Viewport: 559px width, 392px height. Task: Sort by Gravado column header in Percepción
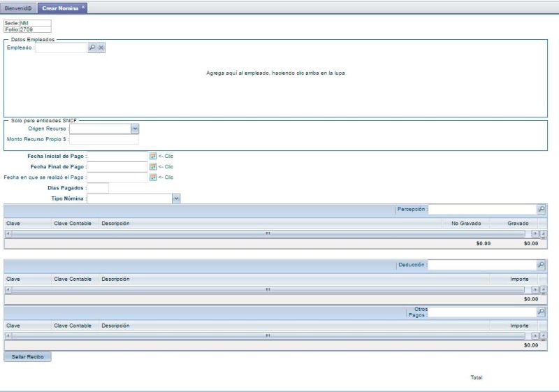point(518,223)
